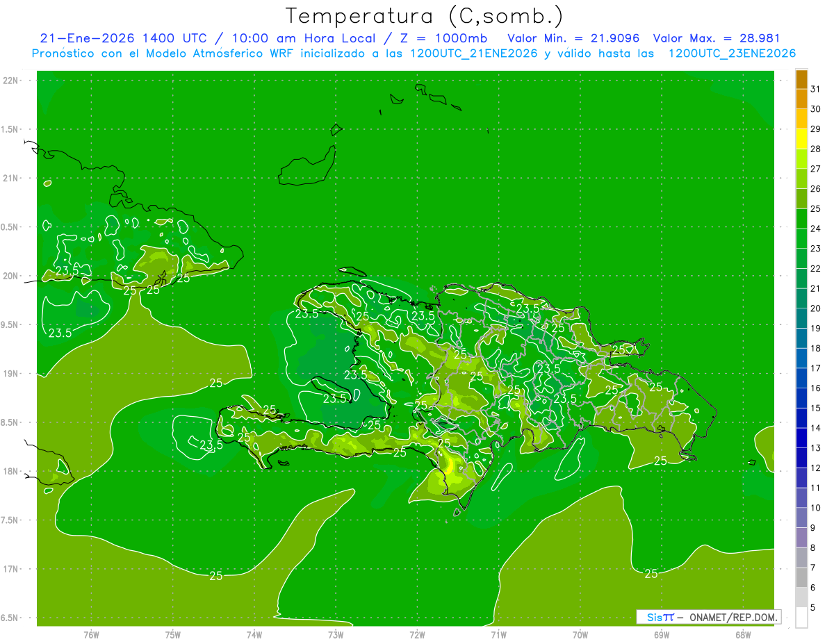Click the '72W' longitude axis label
The width and height of the screenshot is (834, 644).
coord(417,634)
